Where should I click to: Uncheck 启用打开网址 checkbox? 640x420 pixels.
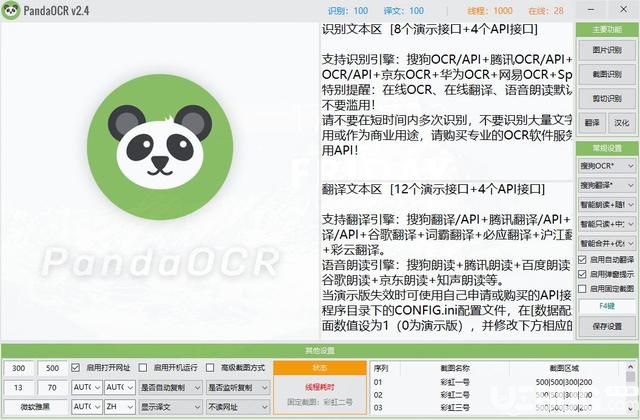75,368
